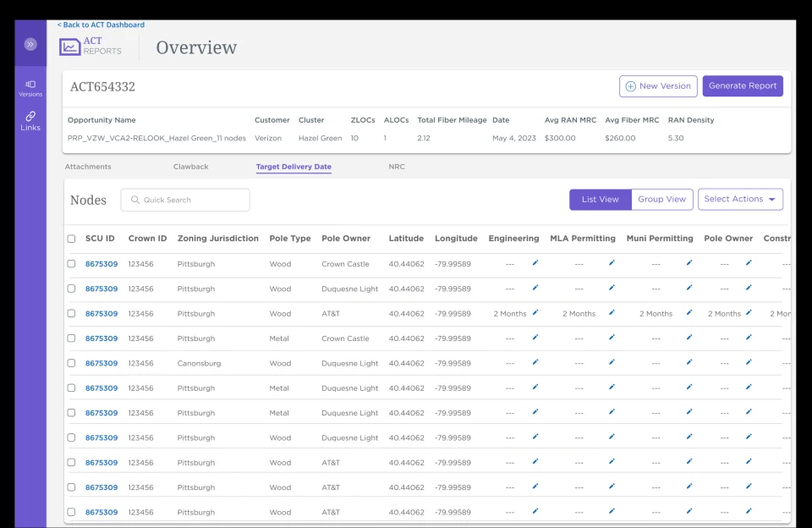Tick the select-all checkbox in table header
The width and height of the screenshot is (812, 528).
click(x=71, y=239)
